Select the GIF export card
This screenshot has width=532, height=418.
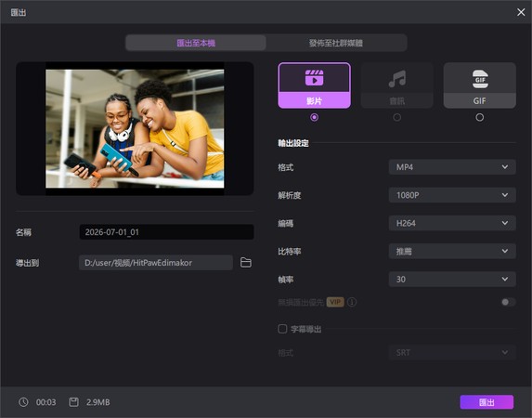(479, 85)
